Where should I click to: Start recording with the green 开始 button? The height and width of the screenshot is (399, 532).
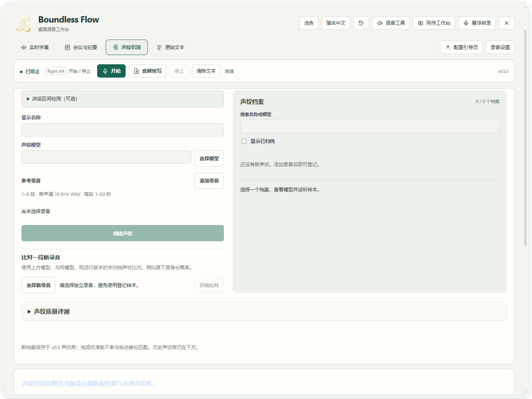[x=112, y=71]
